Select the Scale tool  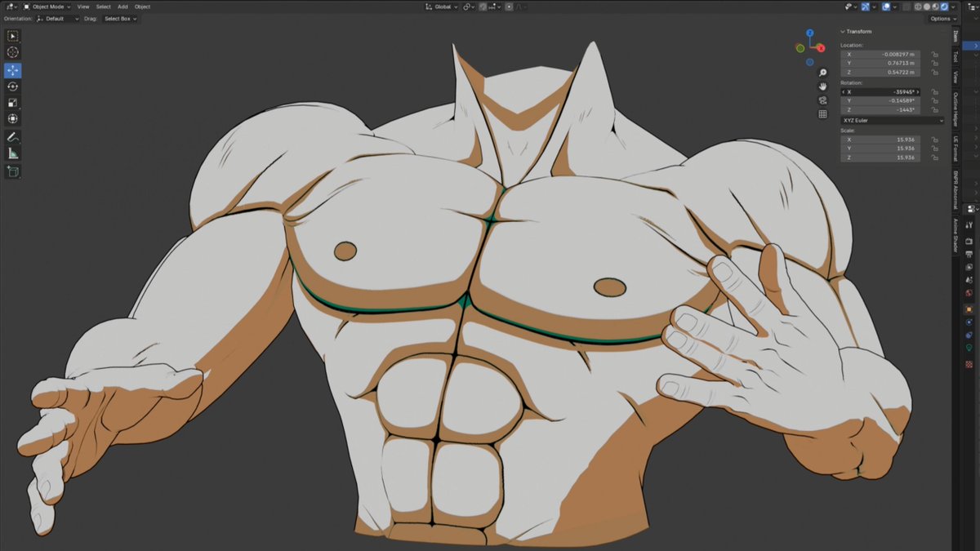[x=13, y=103]
